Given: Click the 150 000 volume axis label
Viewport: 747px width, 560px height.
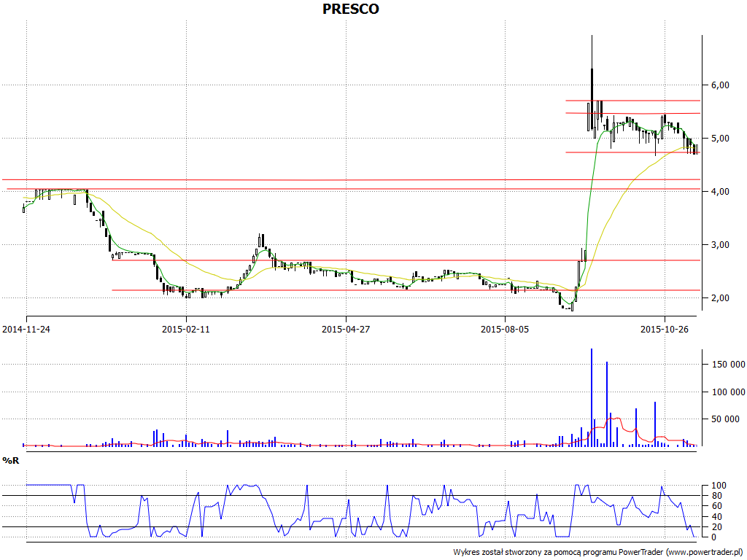Looking at the screenshot, I should point(729,365).
